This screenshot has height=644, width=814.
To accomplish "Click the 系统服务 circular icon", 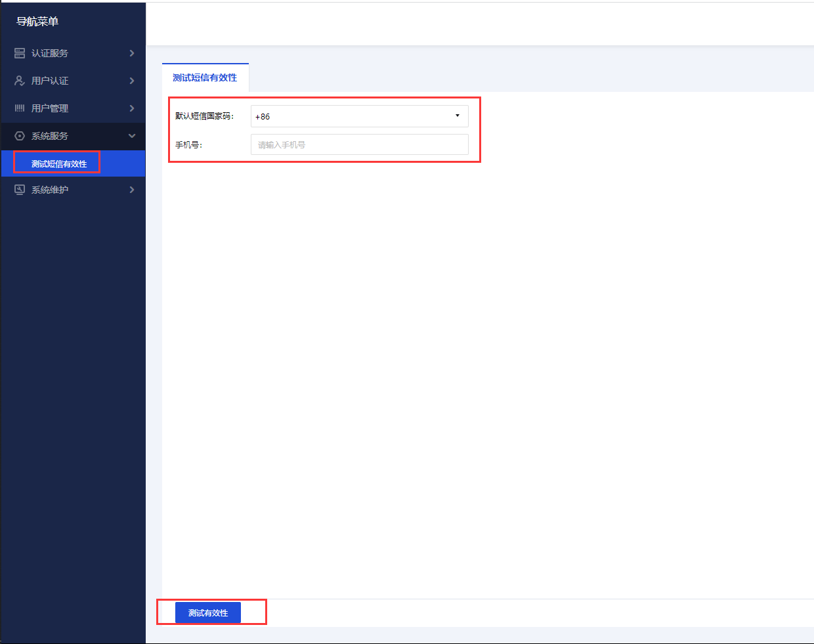I will (20, 136).
